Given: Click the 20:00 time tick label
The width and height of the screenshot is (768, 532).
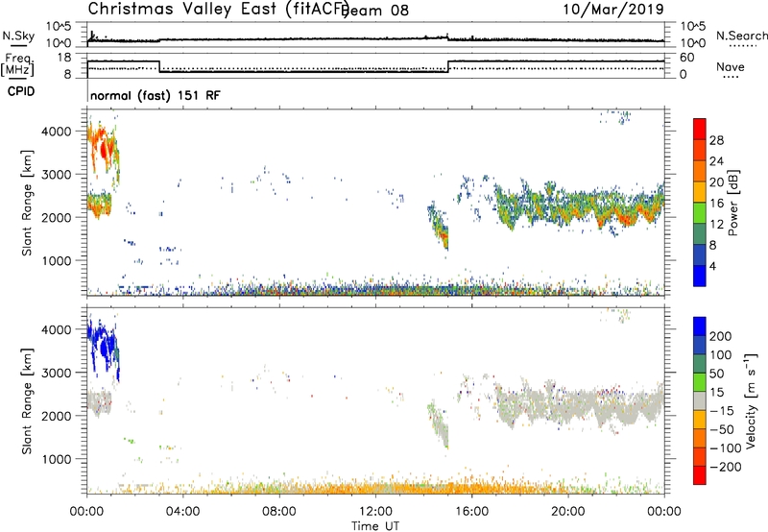Looking at the screenshot, I should 567,512.
